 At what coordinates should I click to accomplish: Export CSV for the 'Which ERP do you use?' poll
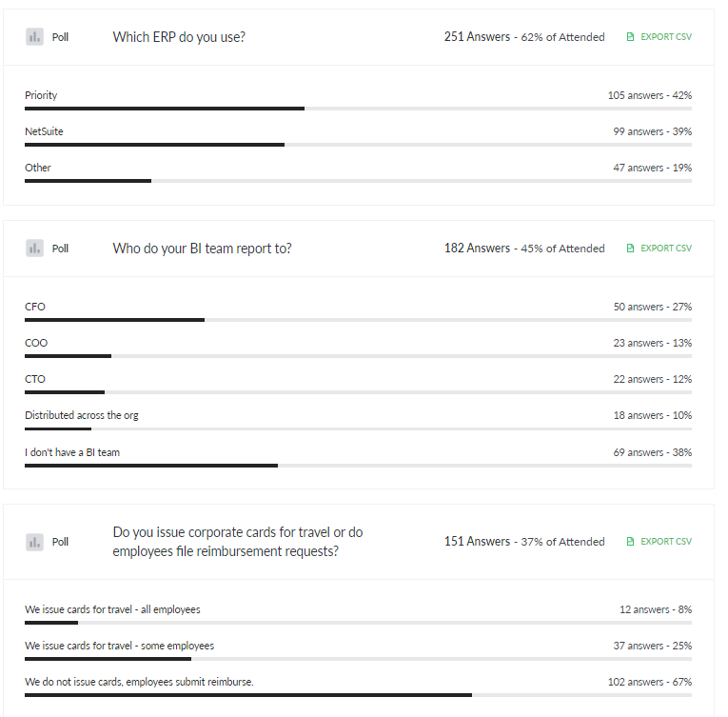point(659,37)
